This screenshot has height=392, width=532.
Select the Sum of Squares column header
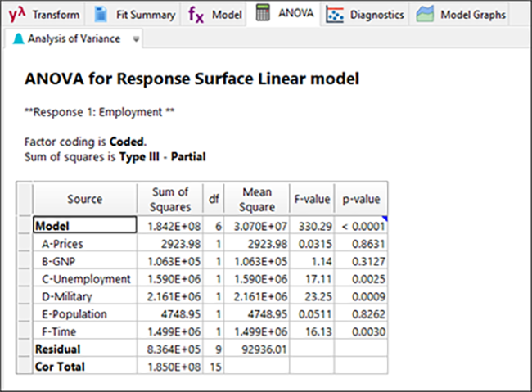click(x=170, y=199)
